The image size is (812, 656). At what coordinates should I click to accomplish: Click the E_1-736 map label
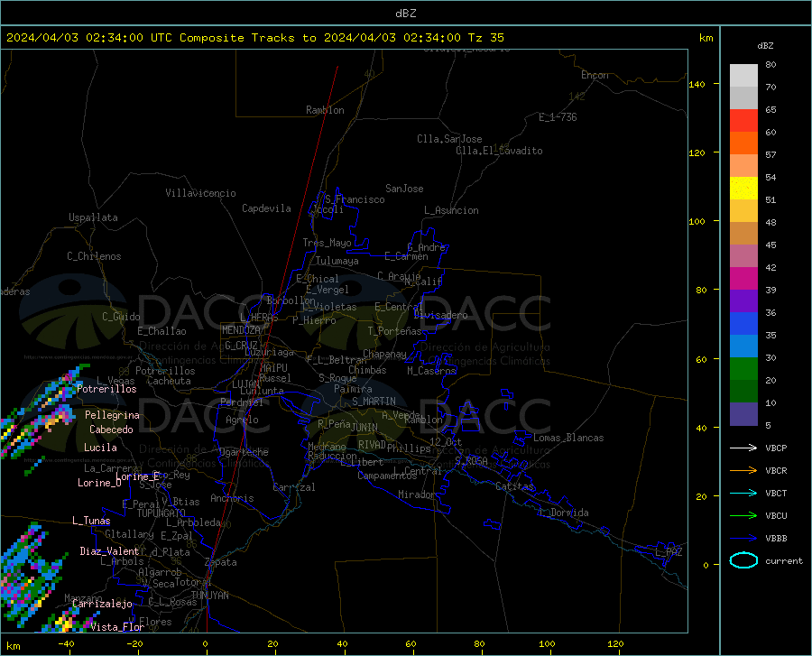[x=558, y=117]
